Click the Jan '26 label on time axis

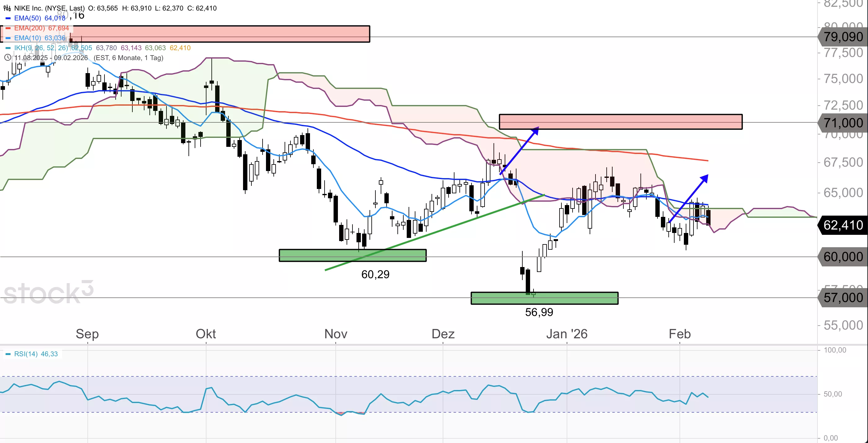(x=567, y=334)
